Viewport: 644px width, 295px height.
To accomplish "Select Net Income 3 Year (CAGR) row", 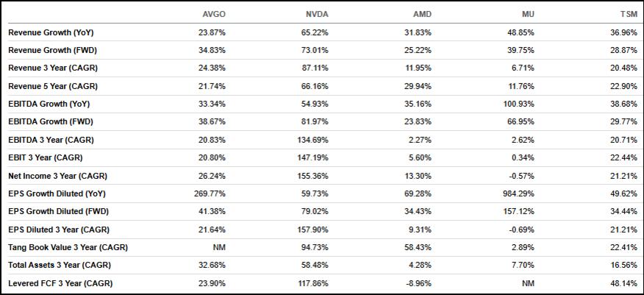I will [57, 174].
